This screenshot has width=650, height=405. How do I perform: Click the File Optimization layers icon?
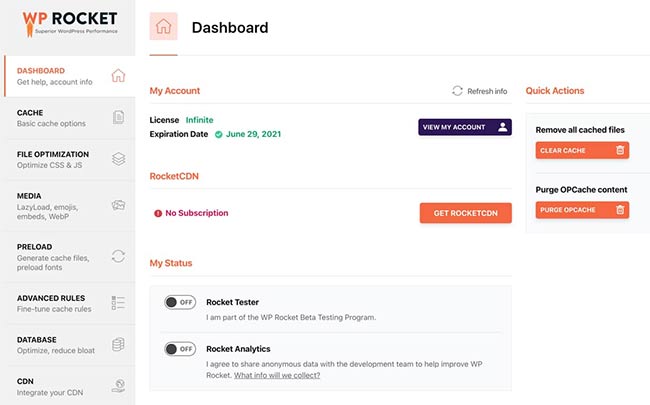coord(118,159)
